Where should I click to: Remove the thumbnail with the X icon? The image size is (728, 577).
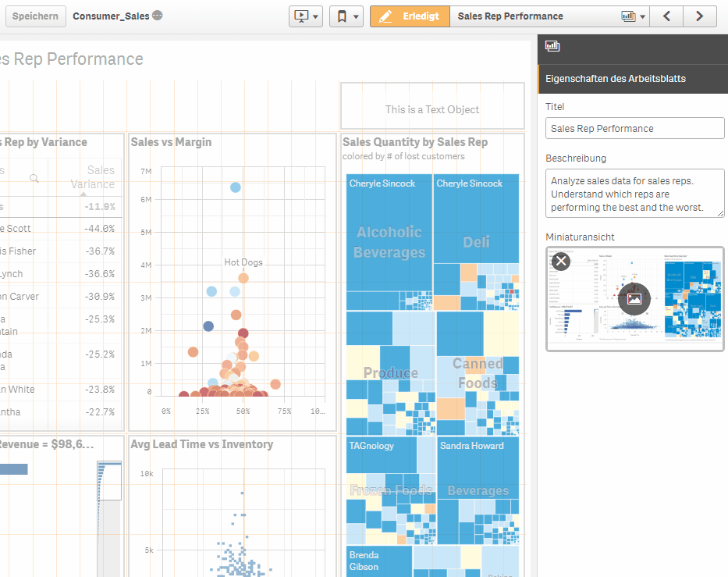(561, 261)
